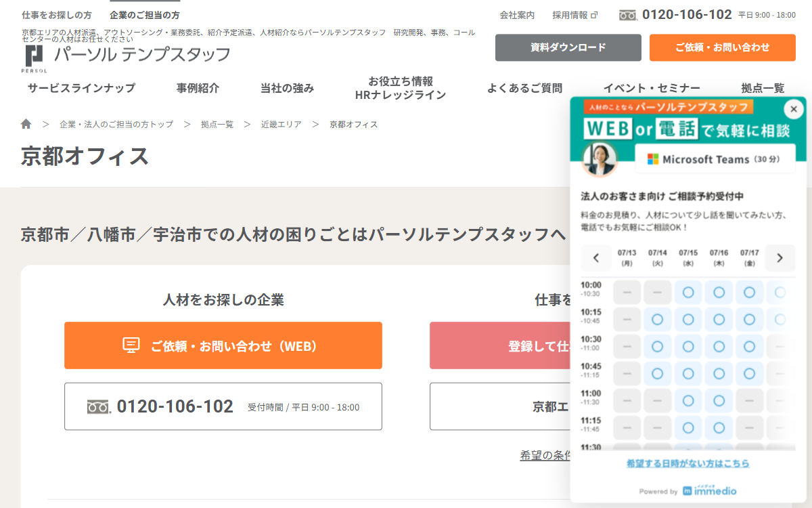The height and width of the screenshot is (508, 812).
Task: Open よくあるご質問 menu item
Action: pyautogui.click(x=524, y=88)
